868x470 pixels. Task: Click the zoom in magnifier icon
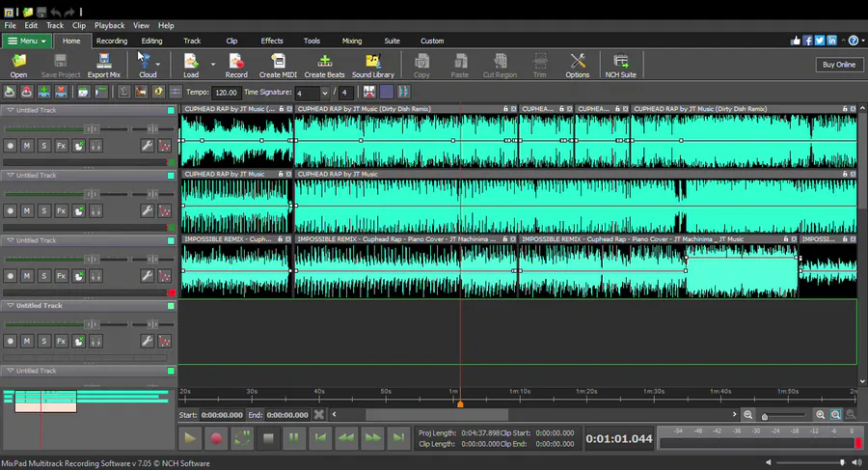pos(821,415)
